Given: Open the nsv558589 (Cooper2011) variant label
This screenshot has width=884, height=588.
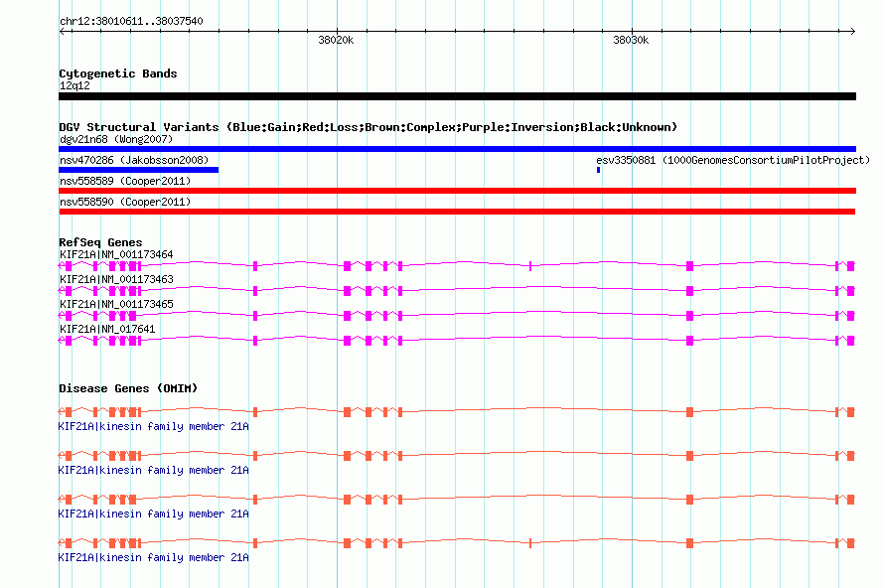Looking at the screenshot, I should (125, 181).
